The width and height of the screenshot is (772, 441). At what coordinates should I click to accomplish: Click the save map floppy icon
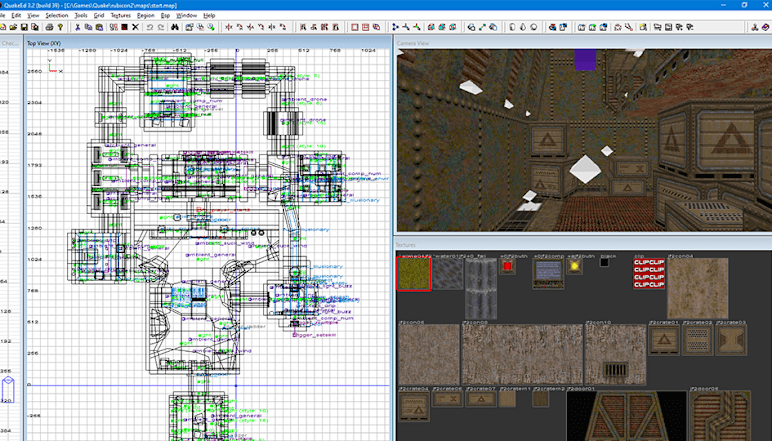pyautogui.click(x=24, y=27)
